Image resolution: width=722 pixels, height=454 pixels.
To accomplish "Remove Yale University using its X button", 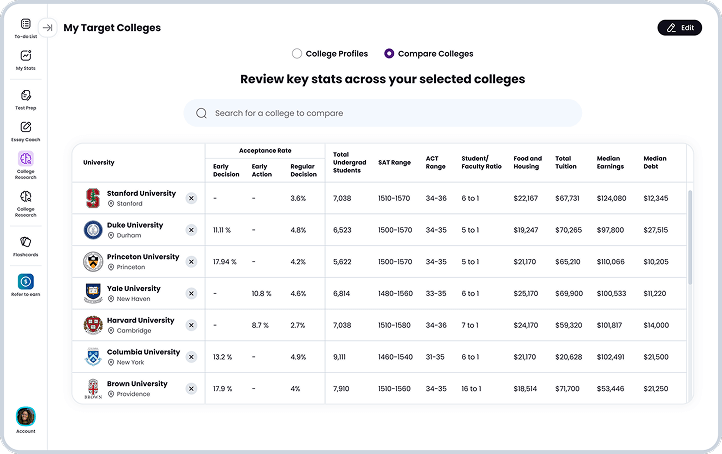I will (x=191, y=294).
